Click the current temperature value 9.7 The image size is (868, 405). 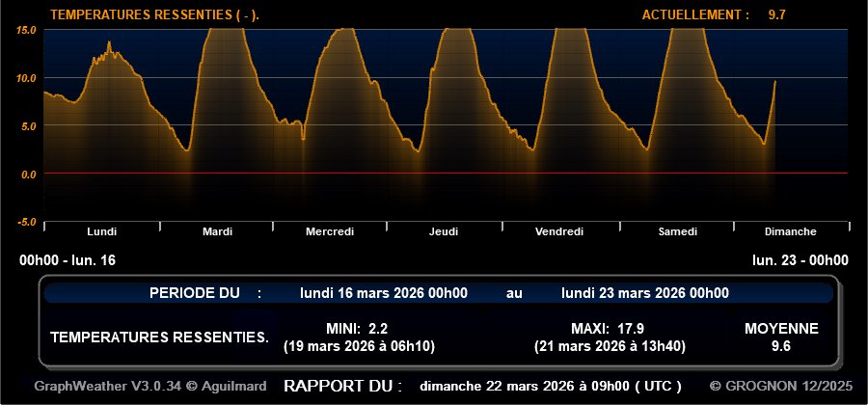click(777, 14)
